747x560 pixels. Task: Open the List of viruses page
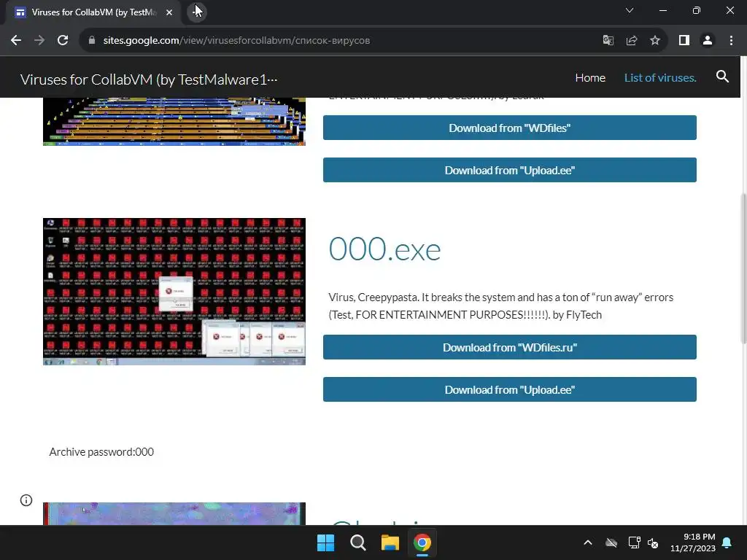[660, 77]
